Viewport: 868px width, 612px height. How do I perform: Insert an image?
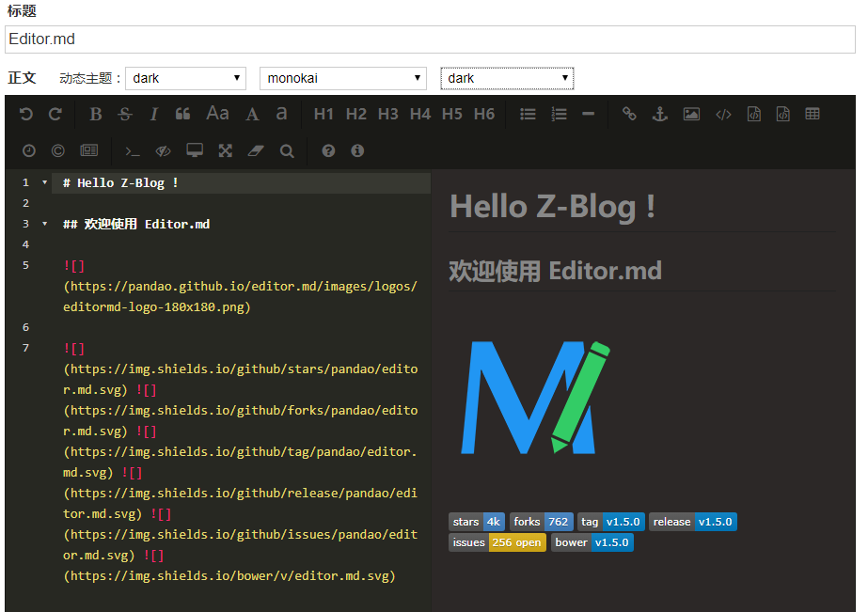point(691,114)
